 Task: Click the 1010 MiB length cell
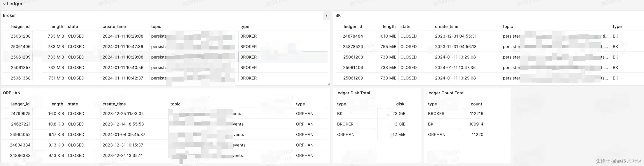(388, 36)
